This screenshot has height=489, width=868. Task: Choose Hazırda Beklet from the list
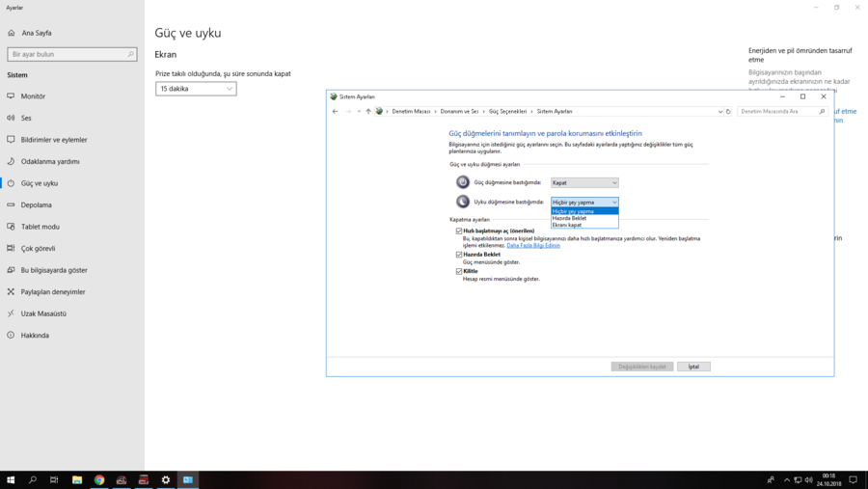click(584, 218)
